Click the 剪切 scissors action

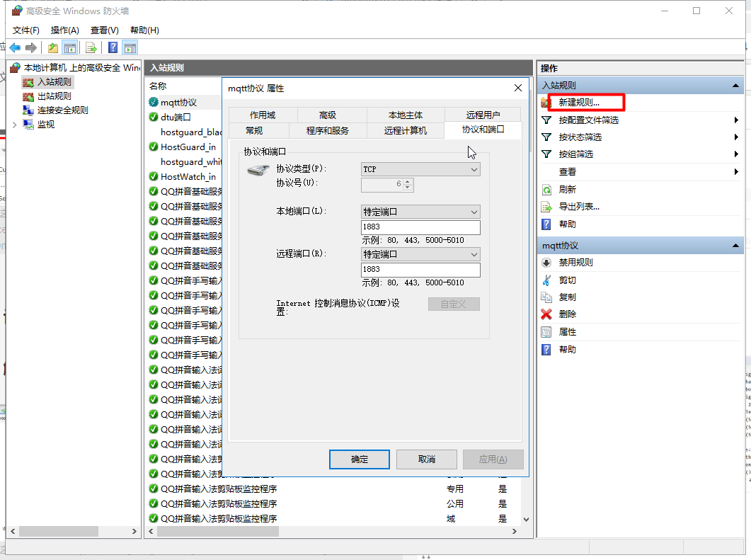click(x=567, y=280)
